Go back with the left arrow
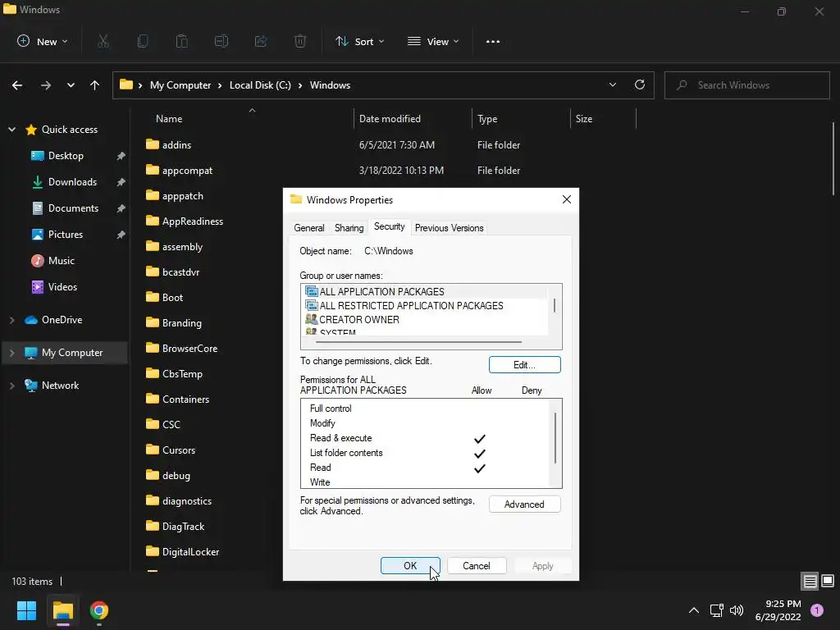The width and height of the screenshot is (840, 630). point(17,85)
